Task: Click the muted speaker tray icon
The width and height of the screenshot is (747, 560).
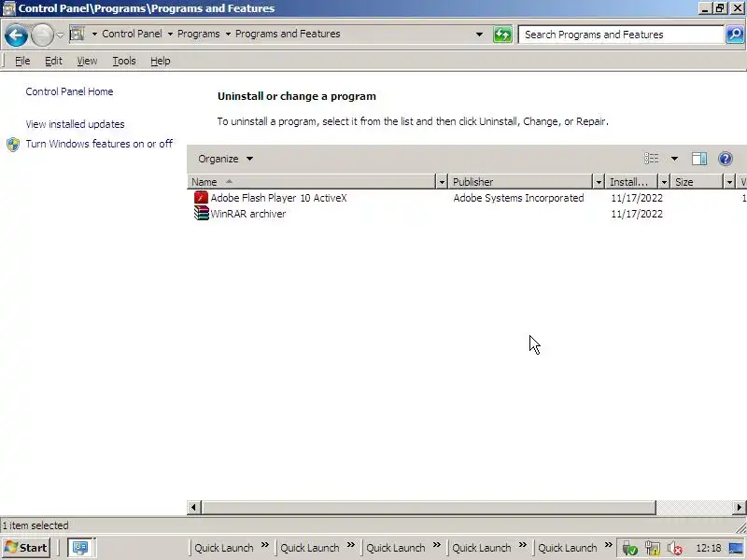Action: coord(674,549)
